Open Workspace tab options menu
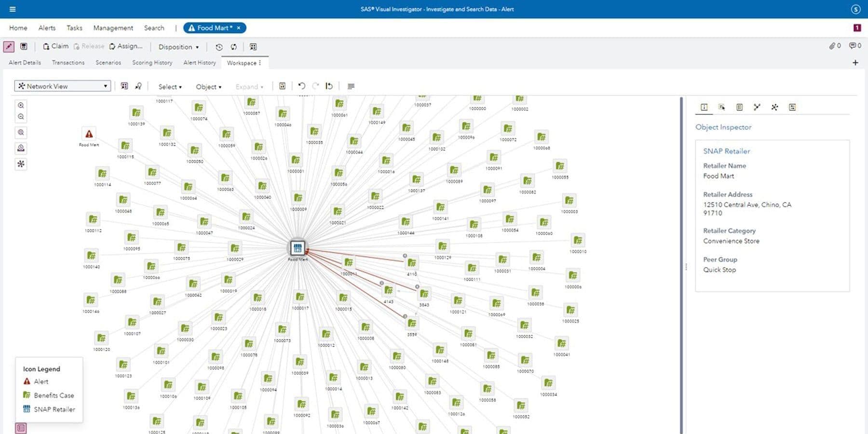 tap(260, 63)
